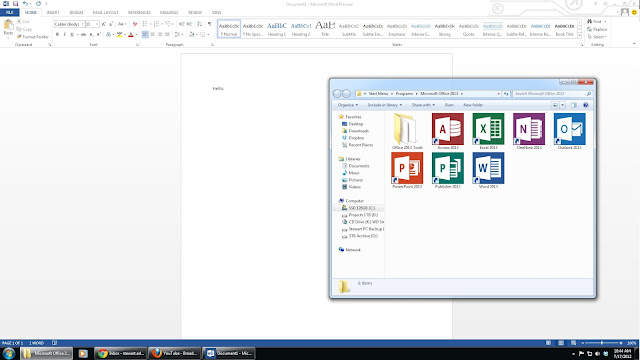Adjust the Word zoom slider
640x360 pixels.
pos(602,343)
